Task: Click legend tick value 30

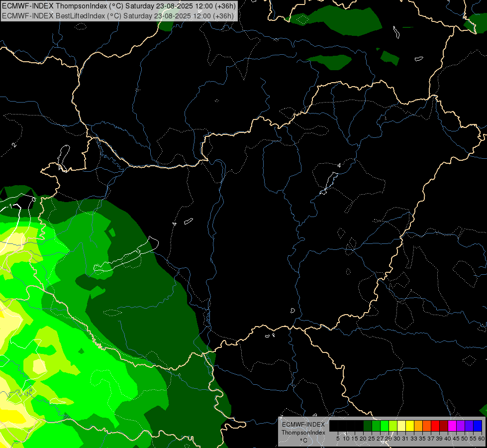Action: point(397,439)
